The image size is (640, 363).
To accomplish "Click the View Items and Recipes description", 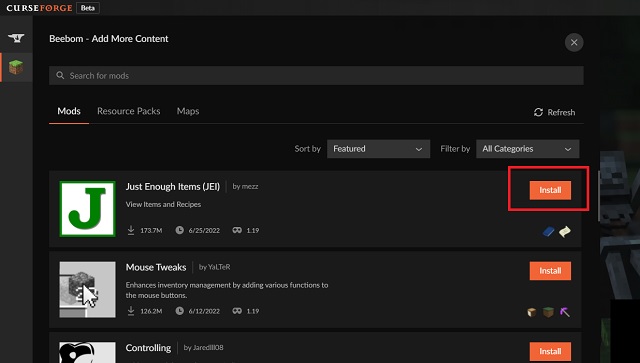I will 163,204.
